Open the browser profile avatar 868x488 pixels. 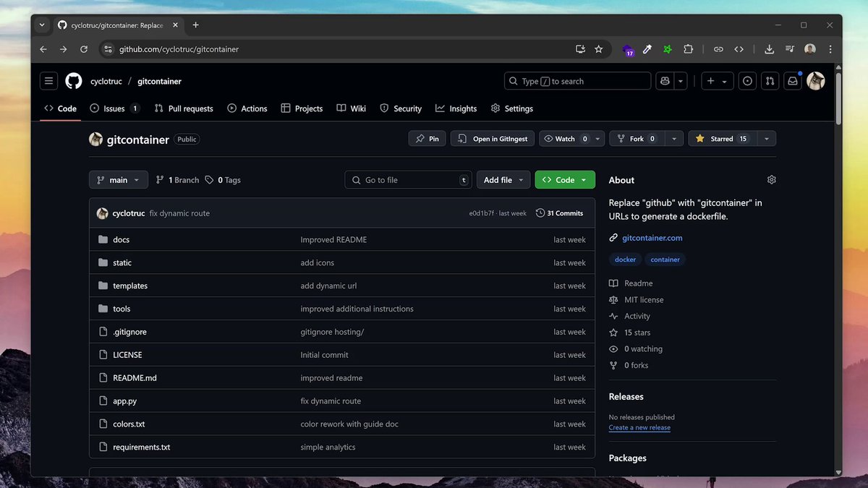(809, 49)
